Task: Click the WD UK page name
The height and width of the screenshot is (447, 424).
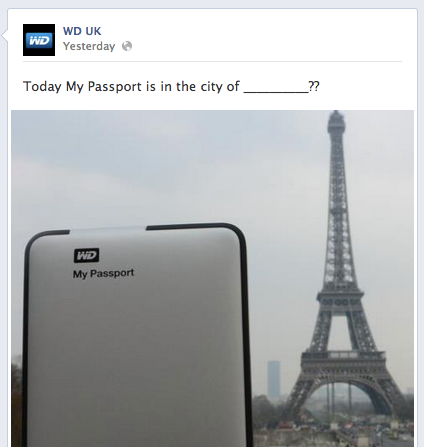Action: (82, 31)
